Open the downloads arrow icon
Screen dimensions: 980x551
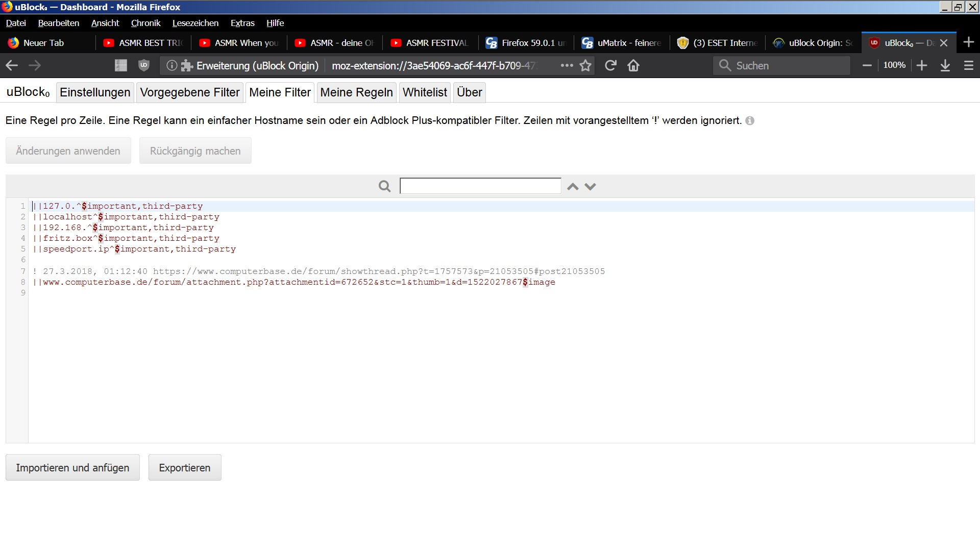point(945,65)
